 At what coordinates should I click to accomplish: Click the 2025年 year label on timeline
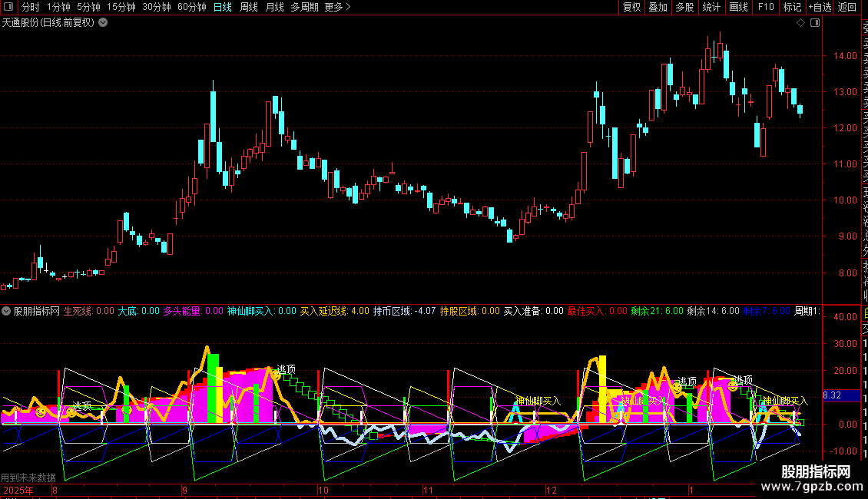(18, 490)
